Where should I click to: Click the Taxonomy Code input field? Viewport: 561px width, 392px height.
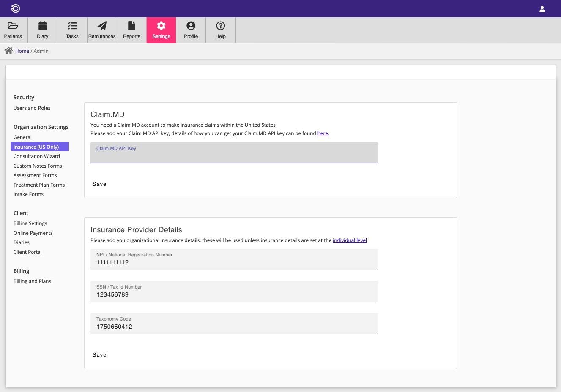tap(234, 327)
